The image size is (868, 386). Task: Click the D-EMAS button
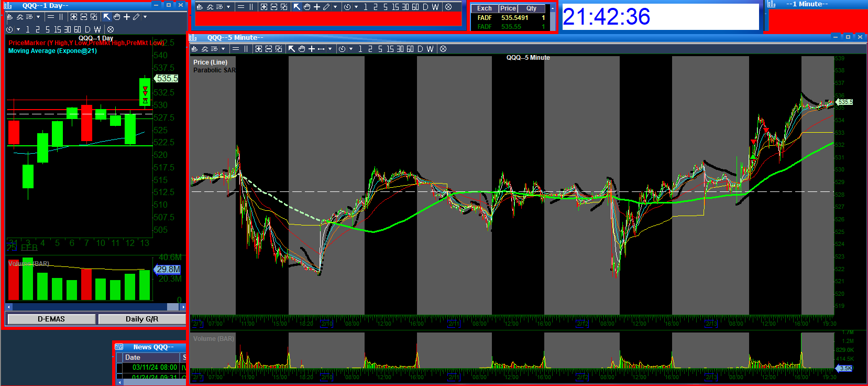(51, 319)
